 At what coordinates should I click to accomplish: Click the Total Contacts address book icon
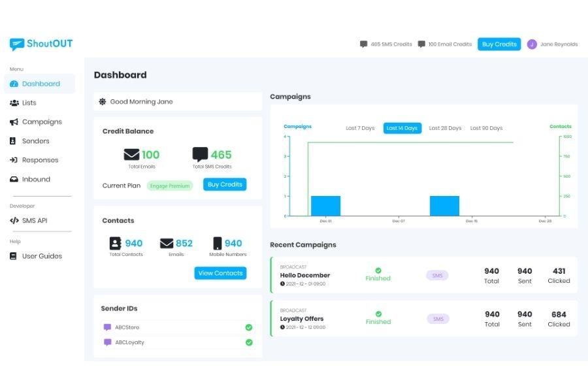[x=116, y=244]
